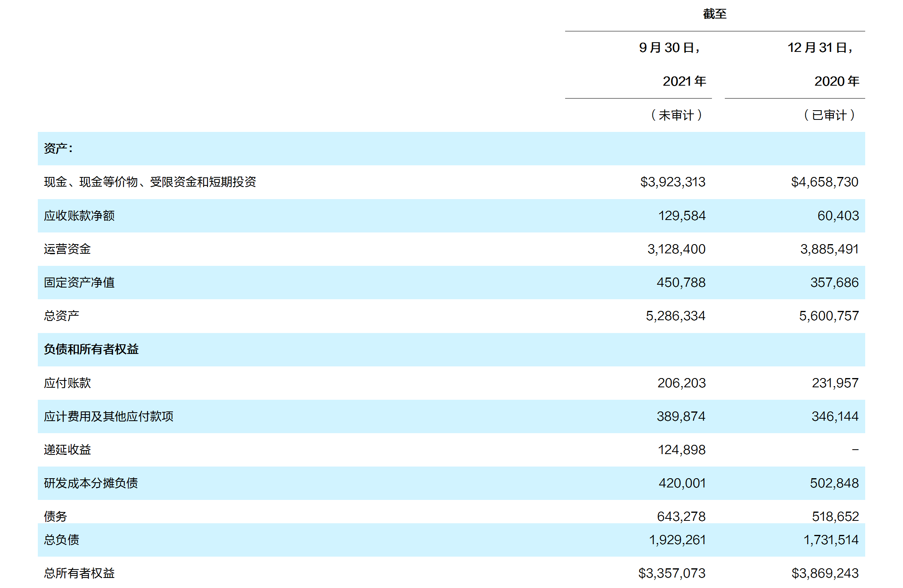The image size is (903, 588).
Task: Select value 420,001
Action: [682, 483]
